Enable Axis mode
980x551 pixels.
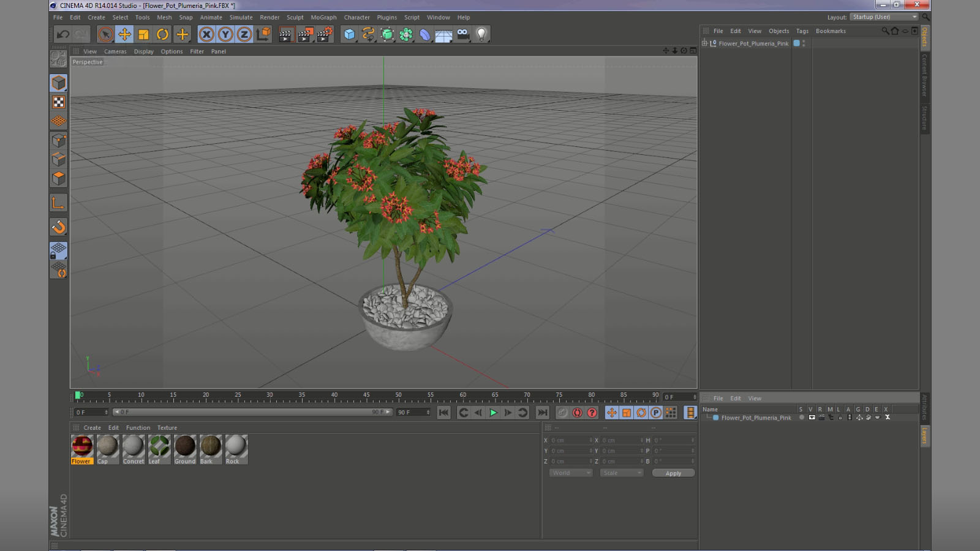click(58, 203)
